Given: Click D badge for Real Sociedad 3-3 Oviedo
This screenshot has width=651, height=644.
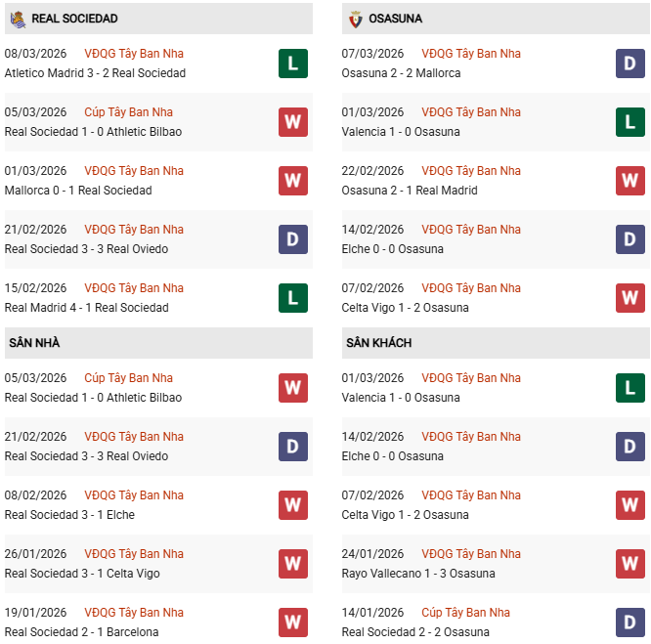Looking at the screenshot, I should pos(292,239).
